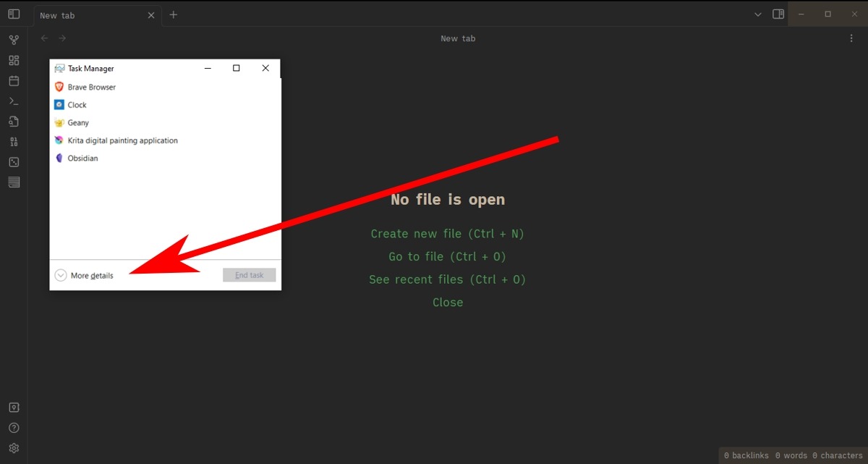Open a random note with the dice icon
Image resolution: width=868 pixels, height=464 pixels.
(14, 161)
